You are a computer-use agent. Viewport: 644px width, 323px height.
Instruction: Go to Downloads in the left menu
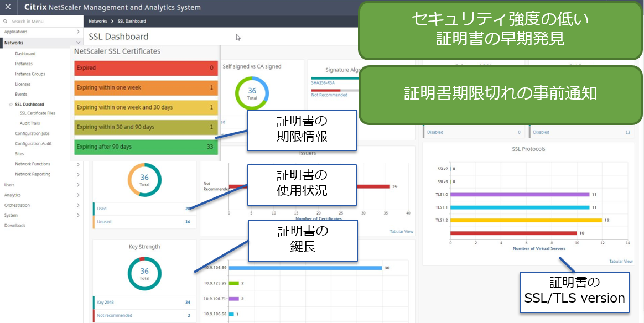pos(15,226)
